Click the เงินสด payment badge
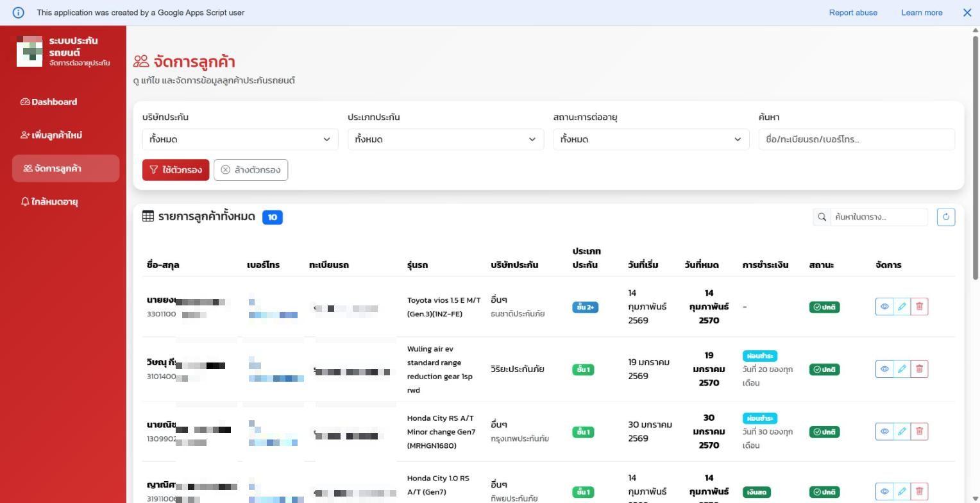The image size is (980, 503). (756, 492)
